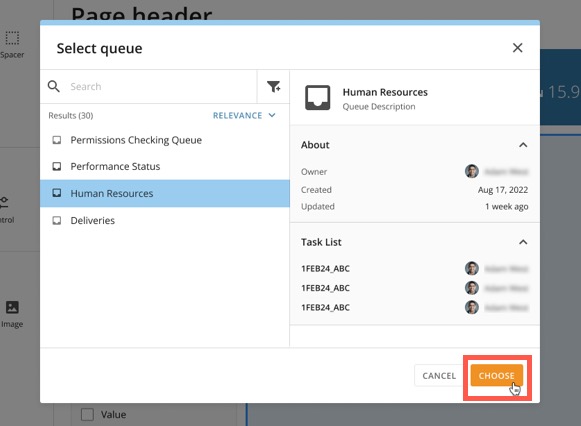Select Permissions Checking Queue row
The width and height of the screenshot is (581, 426).
(x=165, y=140)
